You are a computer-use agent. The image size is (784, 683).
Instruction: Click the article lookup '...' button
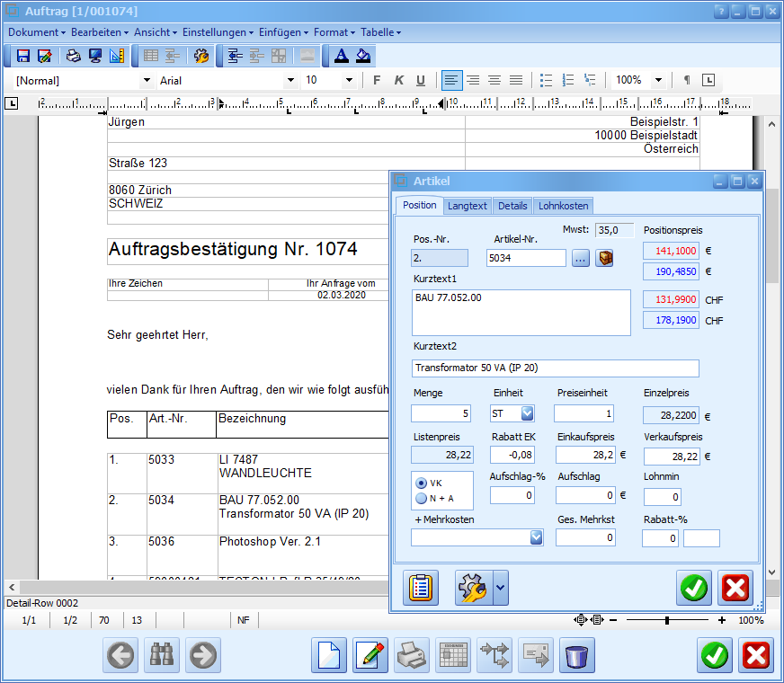580,258
